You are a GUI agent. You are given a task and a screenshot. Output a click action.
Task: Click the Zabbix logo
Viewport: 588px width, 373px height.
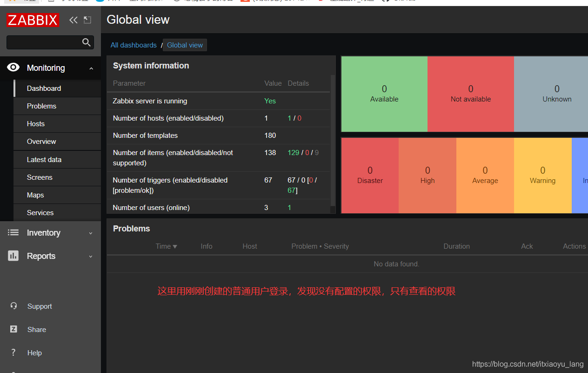click(x=33, y=20)
